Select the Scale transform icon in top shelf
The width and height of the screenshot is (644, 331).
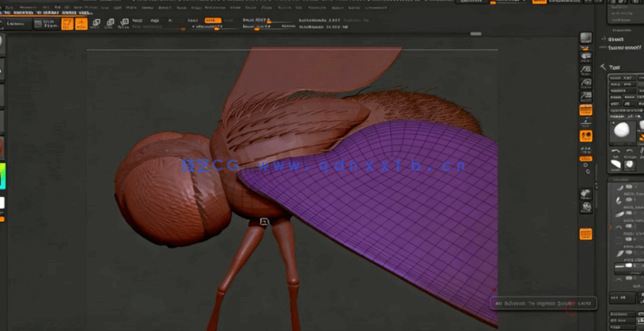coord(110,24)
